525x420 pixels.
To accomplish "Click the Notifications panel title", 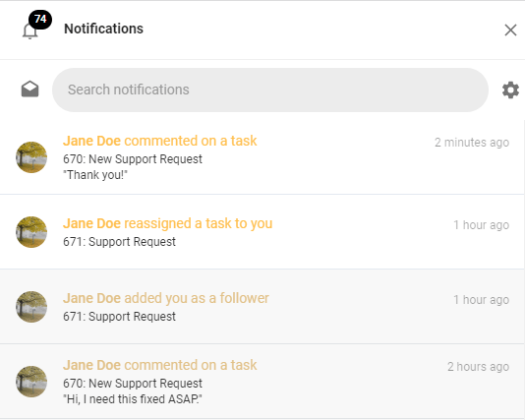I will (103, 29).
